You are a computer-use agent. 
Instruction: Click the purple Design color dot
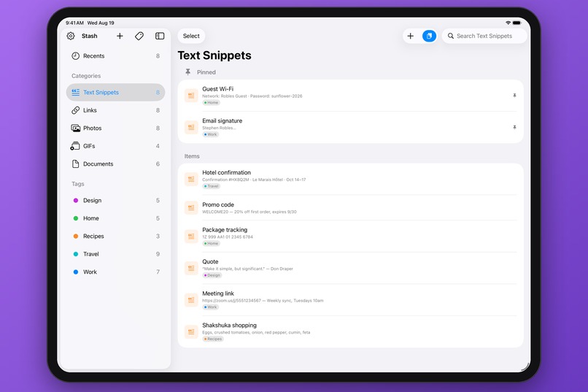coord(76,200)
